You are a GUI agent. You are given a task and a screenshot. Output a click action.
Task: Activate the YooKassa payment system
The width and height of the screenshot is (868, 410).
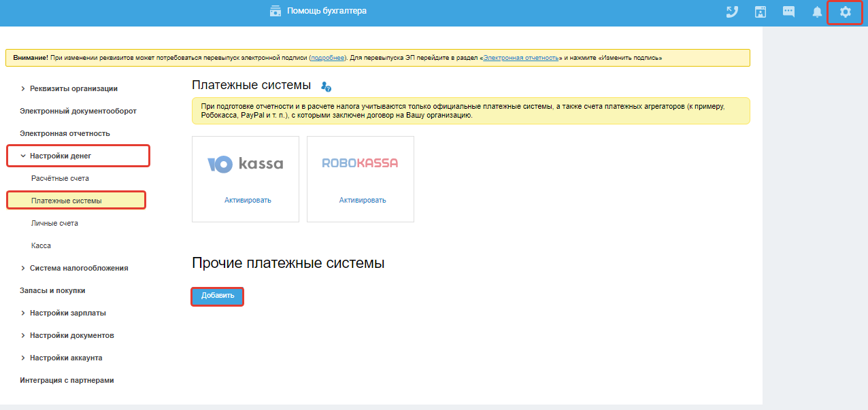248,200
